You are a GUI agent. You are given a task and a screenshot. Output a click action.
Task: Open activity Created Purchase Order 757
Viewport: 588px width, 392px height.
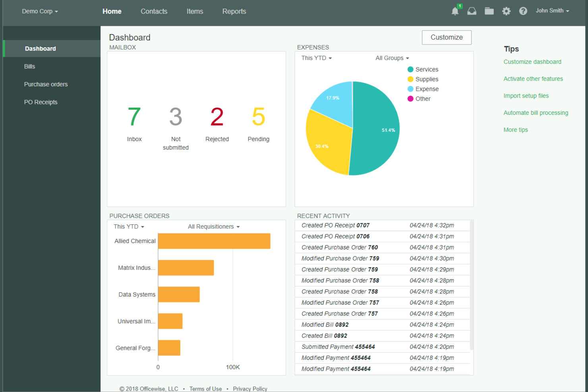click(x=382, y=314)
